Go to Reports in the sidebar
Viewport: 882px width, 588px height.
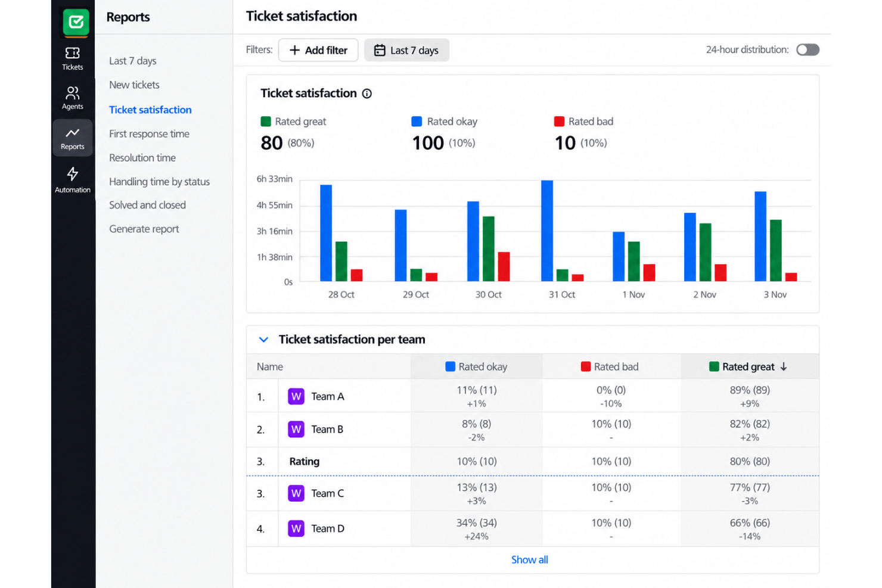(73, 138)
